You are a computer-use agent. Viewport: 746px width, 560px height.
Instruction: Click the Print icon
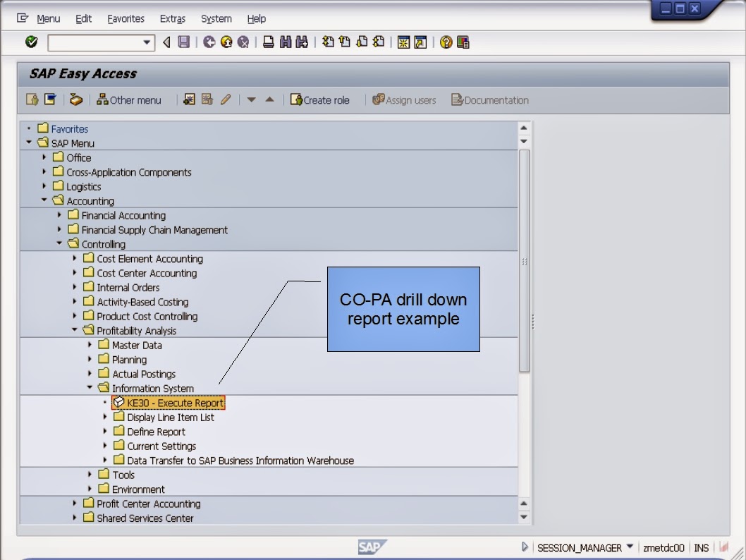pyautogui.click(x=269, y=42)
